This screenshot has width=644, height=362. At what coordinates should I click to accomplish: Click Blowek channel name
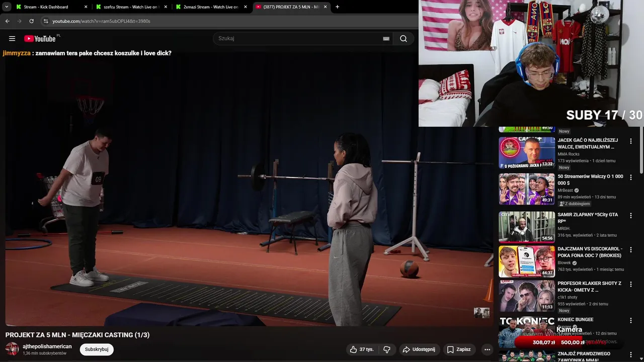coord(564,263)
